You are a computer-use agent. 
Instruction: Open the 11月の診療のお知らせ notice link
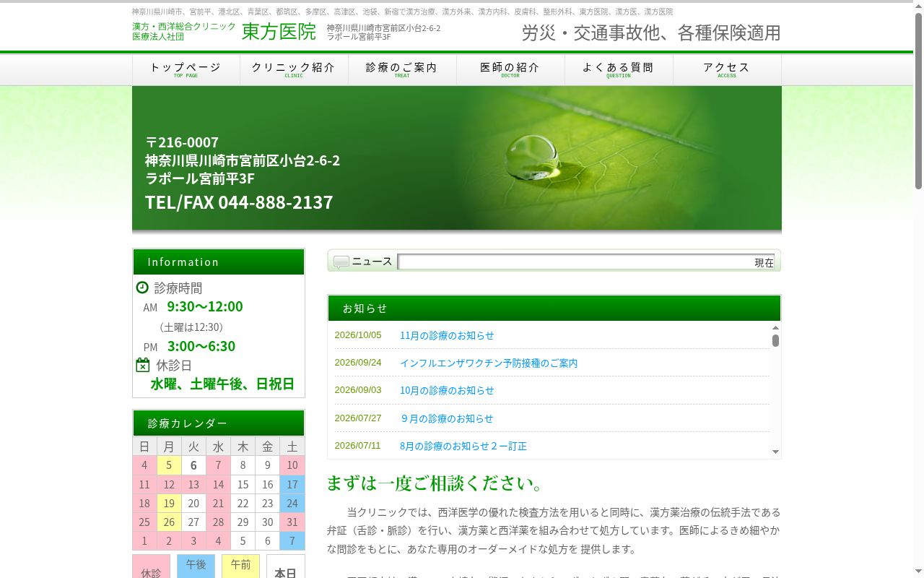coord(447,335)
